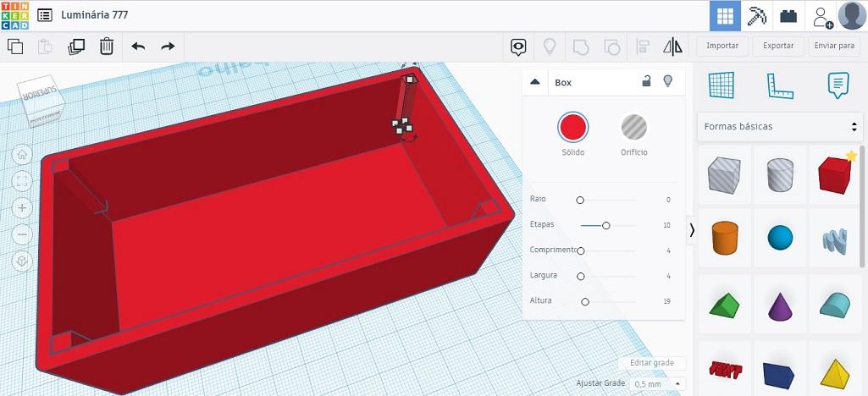Viewport: 868px width, 396px height.
Task: Select the Ruler tool
Action: 779,85
